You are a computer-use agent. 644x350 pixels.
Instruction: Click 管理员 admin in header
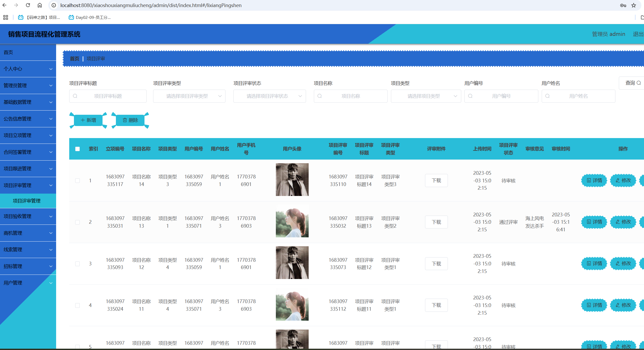click(608, 34)
